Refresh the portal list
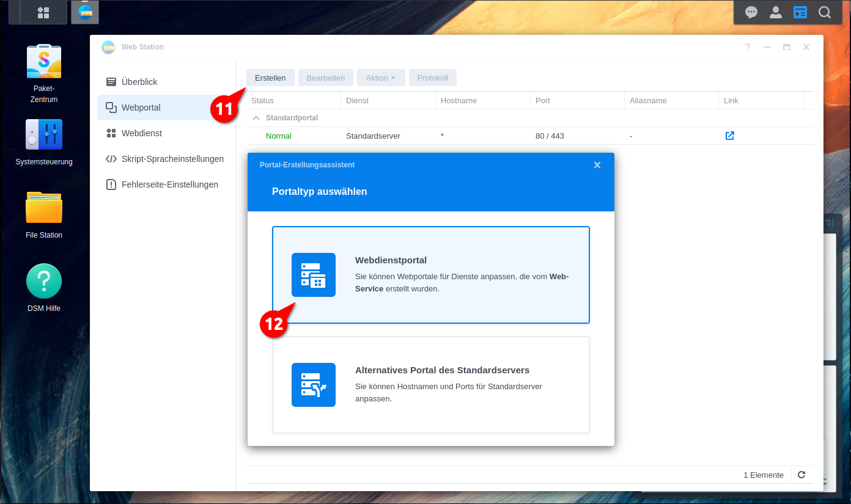This screenshot has width=851, height=504. click(801, 475)
